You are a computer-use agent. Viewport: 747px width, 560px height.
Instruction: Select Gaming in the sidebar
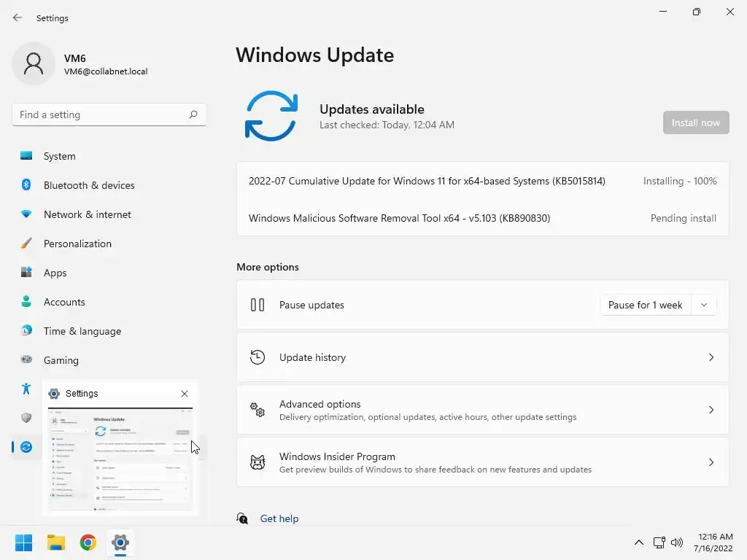click(109, 360)
